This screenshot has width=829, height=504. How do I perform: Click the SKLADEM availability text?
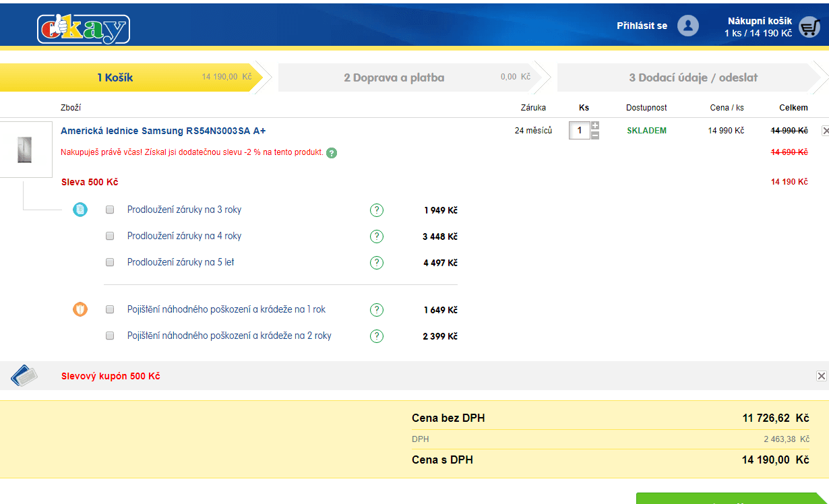[646, 131]
